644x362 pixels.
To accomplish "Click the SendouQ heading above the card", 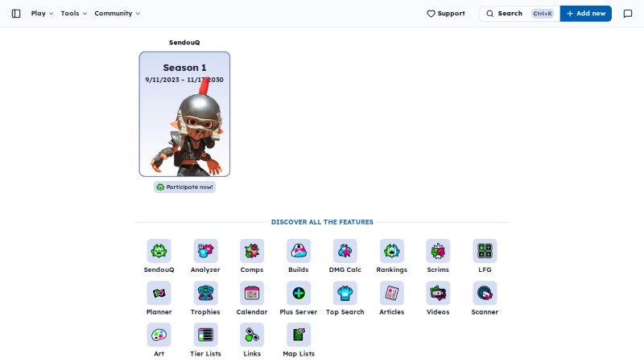I will (184, 43).
